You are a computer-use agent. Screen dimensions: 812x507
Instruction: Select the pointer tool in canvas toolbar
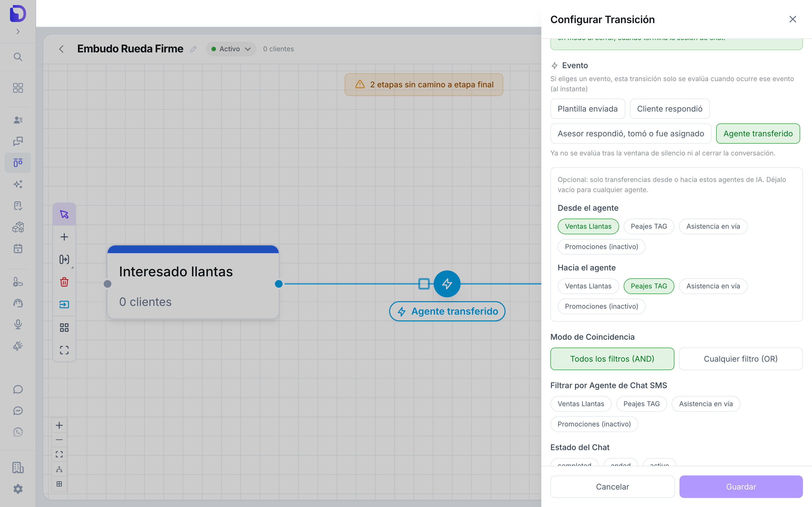(64, 214)
